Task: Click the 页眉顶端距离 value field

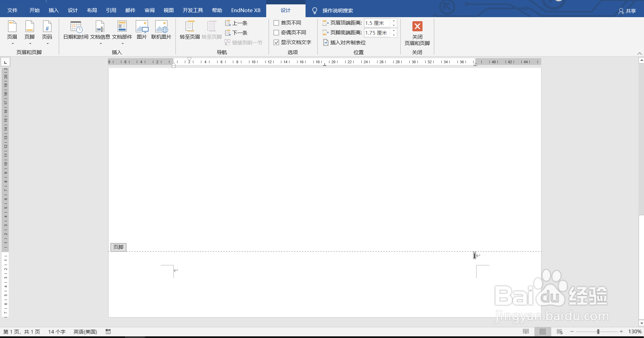Action: (x=377, y=23)
